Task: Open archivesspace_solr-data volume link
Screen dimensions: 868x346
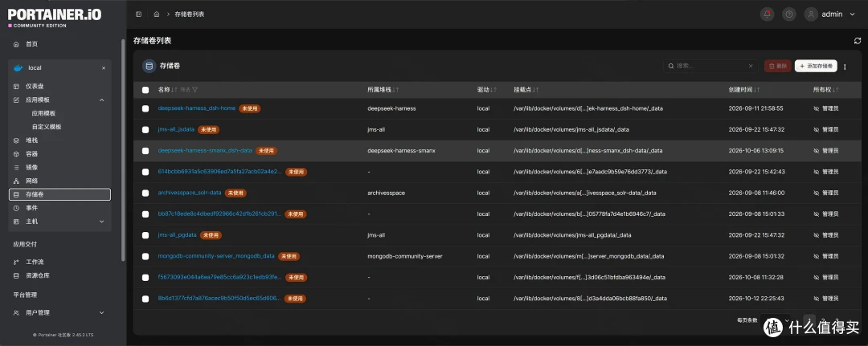Action: pyautogui.click(x=190, y=193)
